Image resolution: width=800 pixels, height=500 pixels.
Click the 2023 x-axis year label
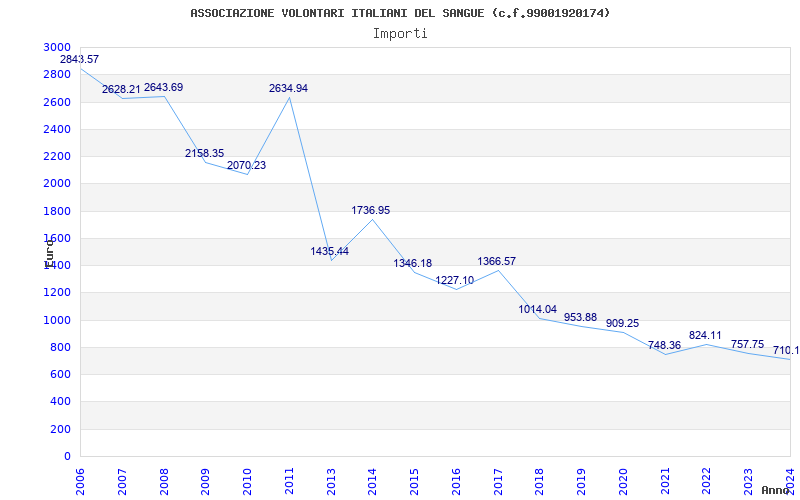tap(748, 481)
